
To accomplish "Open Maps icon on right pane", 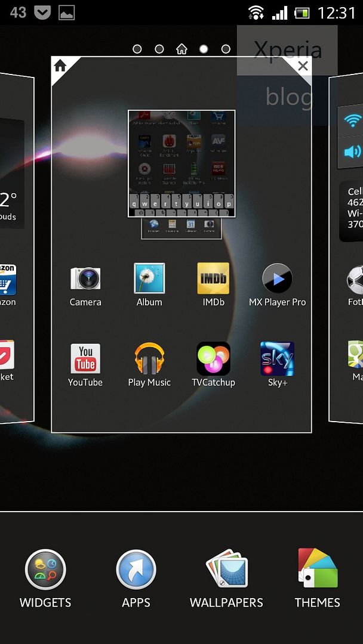I will (356, 360).
